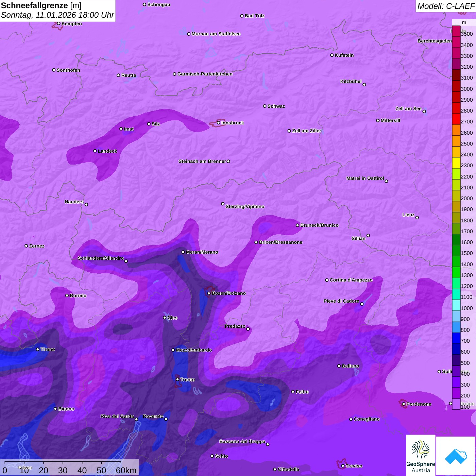Screen dimensions: 476x476
Task: Click the 100 m light purple legend color
Action: point(456,404)
